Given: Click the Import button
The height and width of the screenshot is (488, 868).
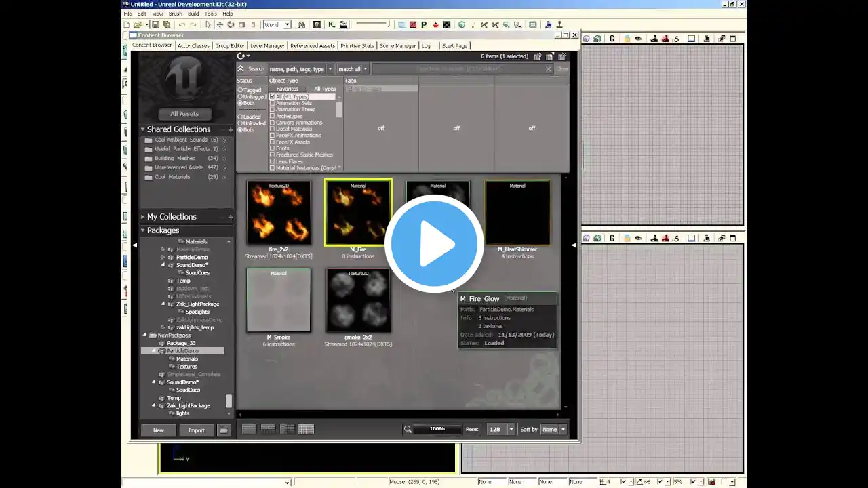Looking at the screenshot, I should (x=196, y=430).
